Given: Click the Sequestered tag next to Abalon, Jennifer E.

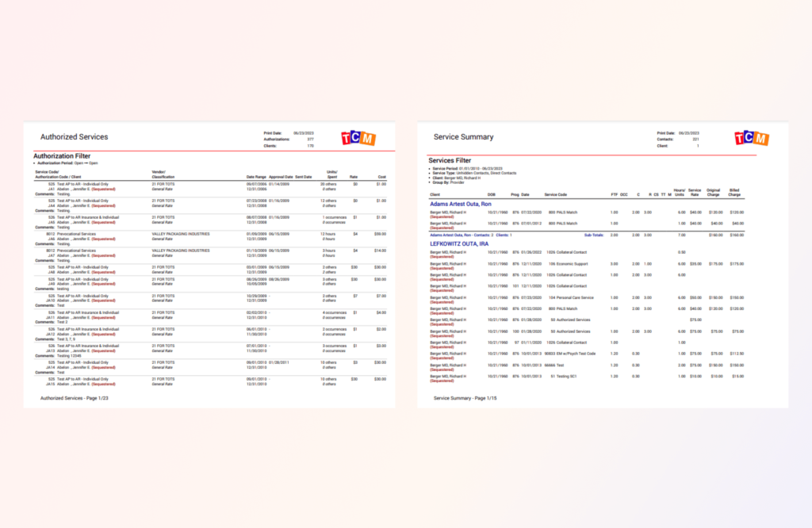Looking at the screenshot, I should [102, 188].
